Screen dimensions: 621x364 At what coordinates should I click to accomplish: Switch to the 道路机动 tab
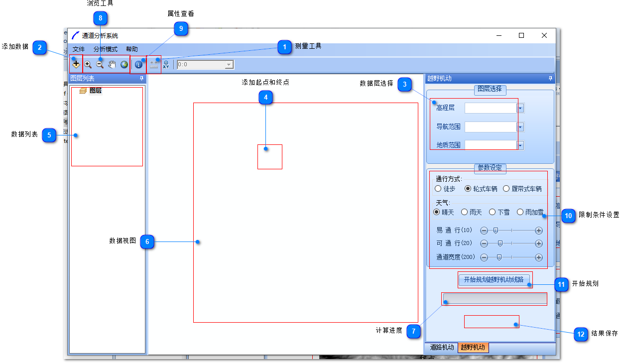[x=442, y=348]
